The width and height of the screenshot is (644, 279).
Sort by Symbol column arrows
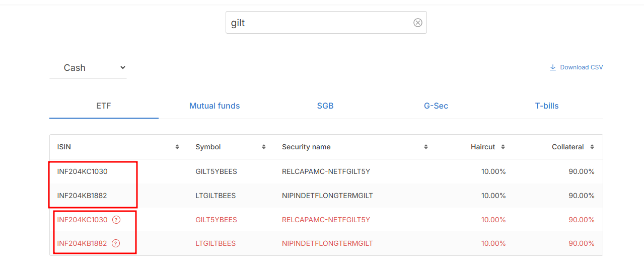point(264,147)
